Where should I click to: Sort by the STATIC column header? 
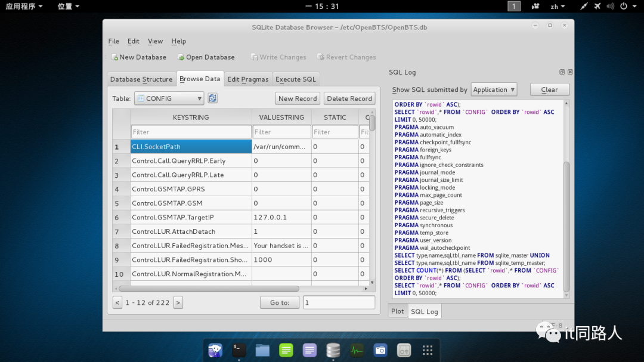pyautogui.click(x=335, y=117)
